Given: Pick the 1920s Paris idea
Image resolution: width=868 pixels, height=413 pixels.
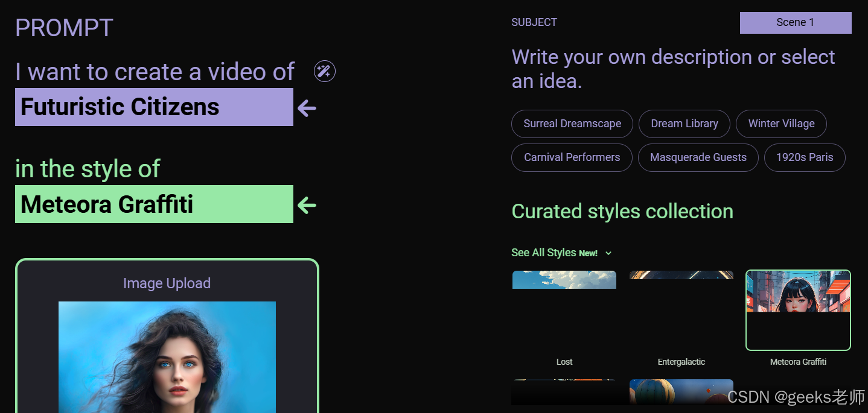Looking at the screenshot, I should coord(805,157).
